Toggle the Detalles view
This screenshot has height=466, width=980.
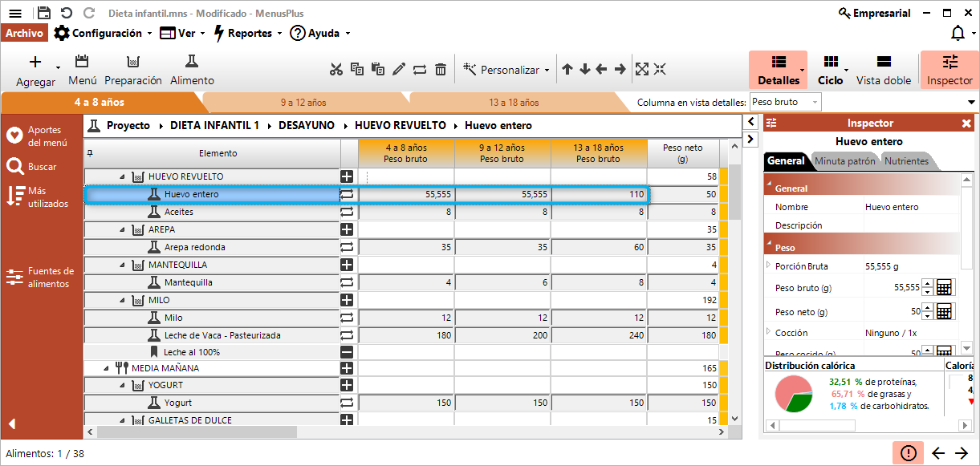pyautogui.click(x=778, y=70)
